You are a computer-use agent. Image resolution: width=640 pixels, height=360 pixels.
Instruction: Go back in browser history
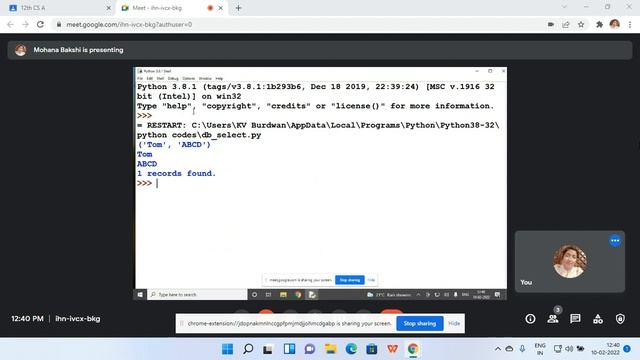pos(10,24)
